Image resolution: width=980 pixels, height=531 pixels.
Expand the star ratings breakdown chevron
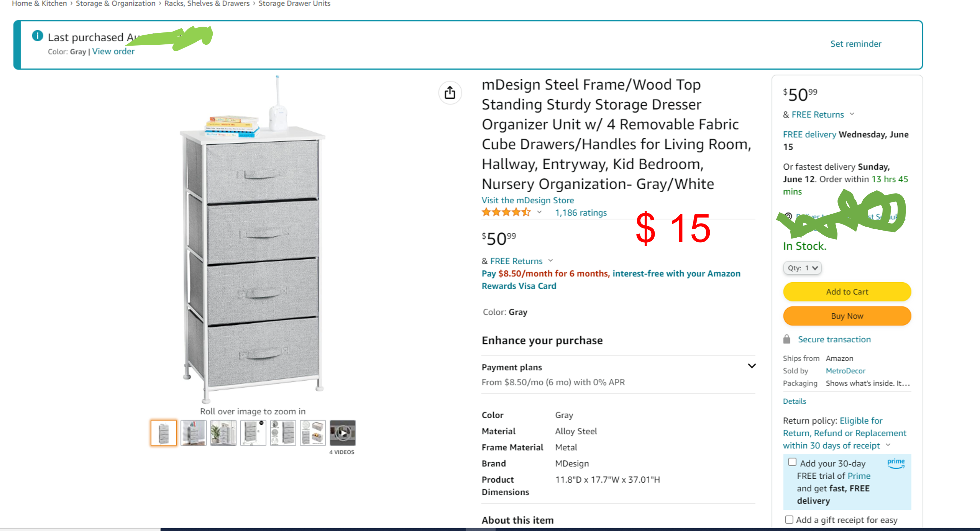point(539,212)
